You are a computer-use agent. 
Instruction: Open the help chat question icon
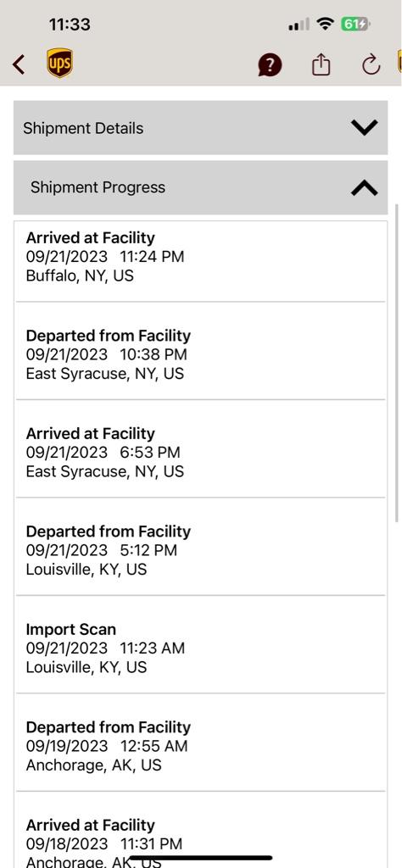270,65
